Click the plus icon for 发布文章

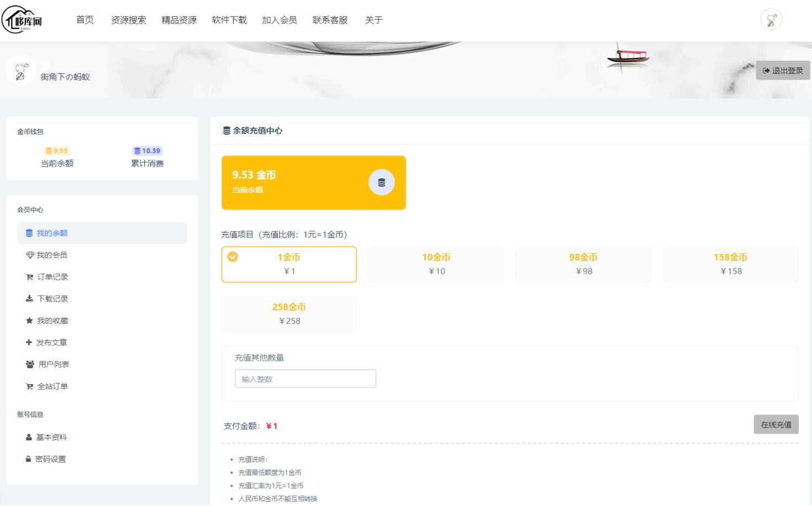(29, 343)
